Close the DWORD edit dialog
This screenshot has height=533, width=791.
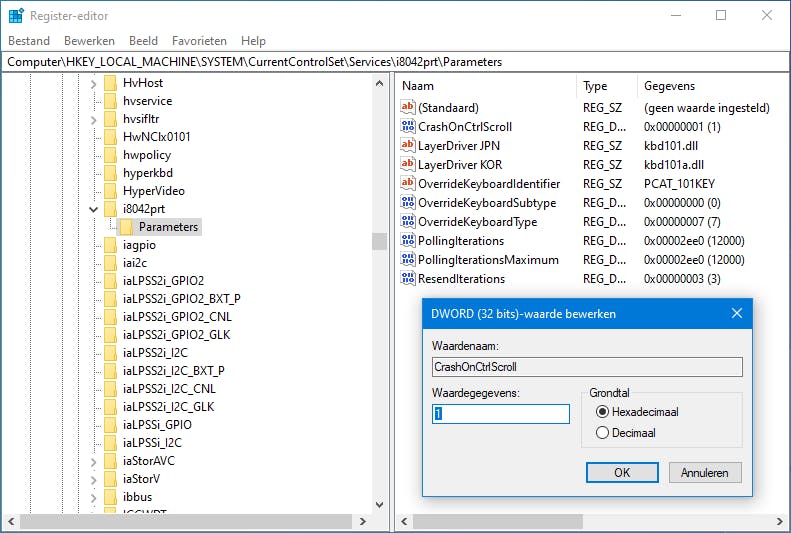737,313
